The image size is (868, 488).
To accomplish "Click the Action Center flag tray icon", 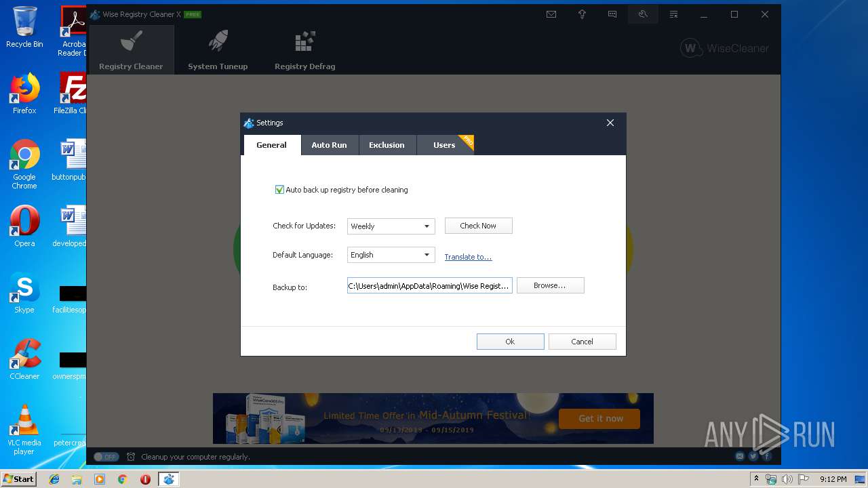I will point(804,479).
